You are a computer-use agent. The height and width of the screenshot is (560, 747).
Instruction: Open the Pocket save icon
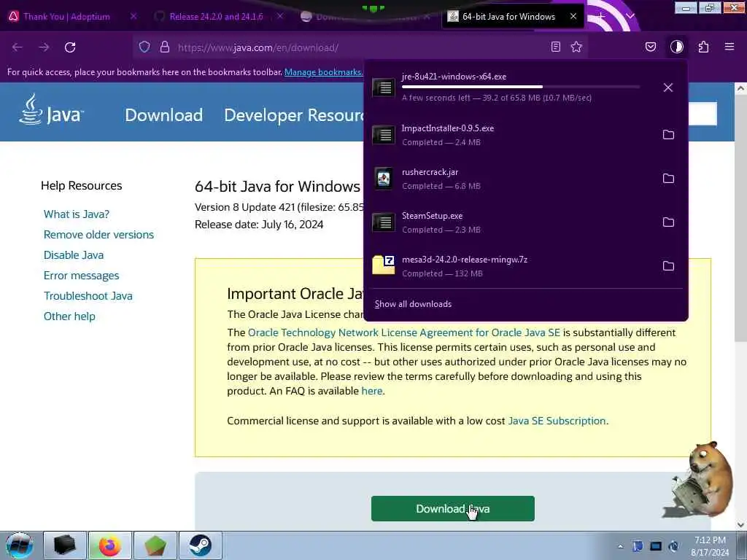650,47
